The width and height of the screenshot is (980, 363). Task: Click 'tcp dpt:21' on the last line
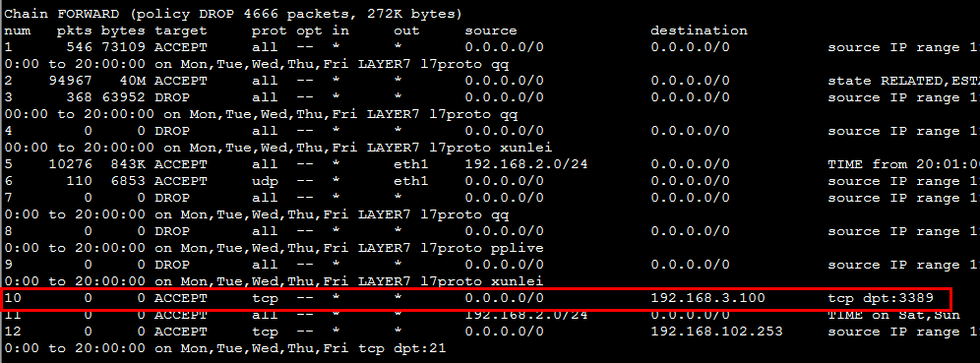[402, 348]
